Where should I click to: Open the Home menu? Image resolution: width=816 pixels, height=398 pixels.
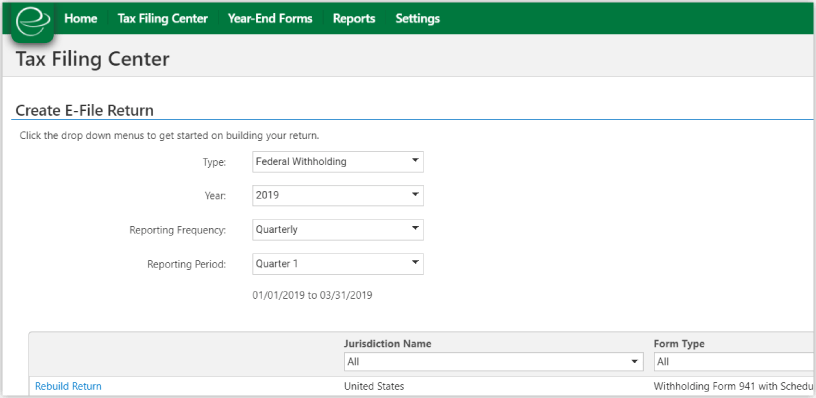81,19
